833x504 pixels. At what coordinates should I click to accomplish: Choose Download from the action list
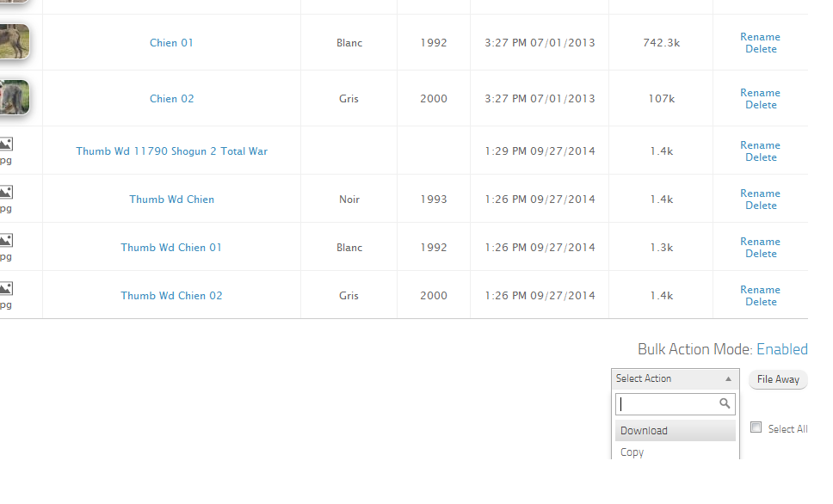tap(676, 431)
